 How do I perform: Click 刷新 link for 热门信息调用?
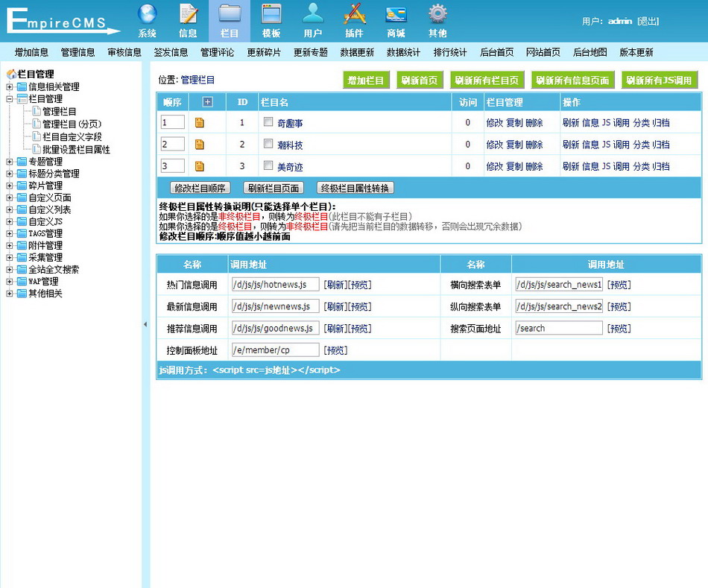pos(335,285)
